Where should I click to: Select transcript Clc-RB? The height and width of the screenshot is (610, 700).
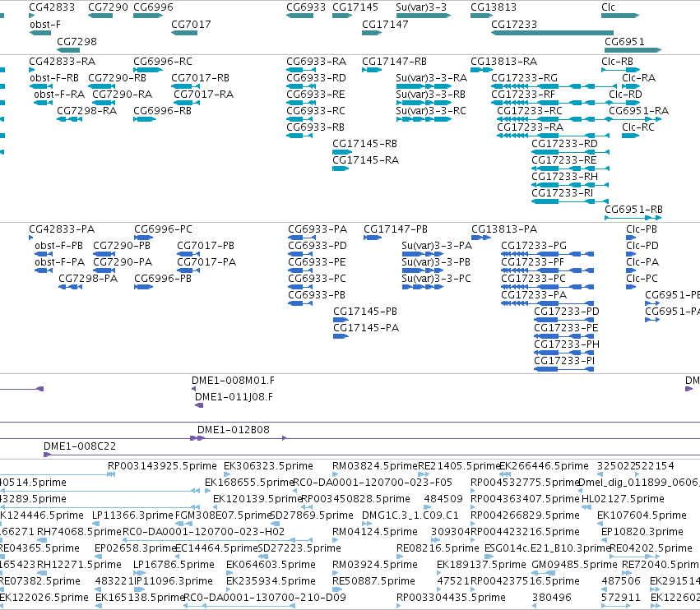tap(617, 61)
